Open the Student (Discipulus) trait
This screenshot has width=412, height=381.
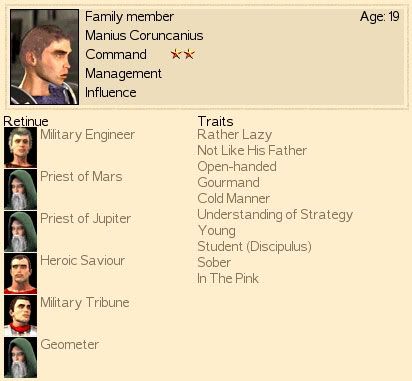(x=255, y=246)
